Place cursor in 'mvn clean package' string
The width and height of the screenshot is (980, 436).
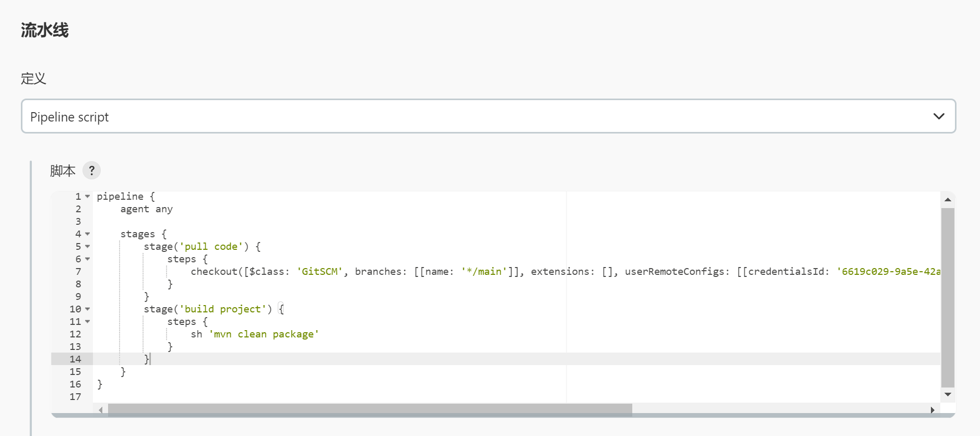tap(264, 334)
